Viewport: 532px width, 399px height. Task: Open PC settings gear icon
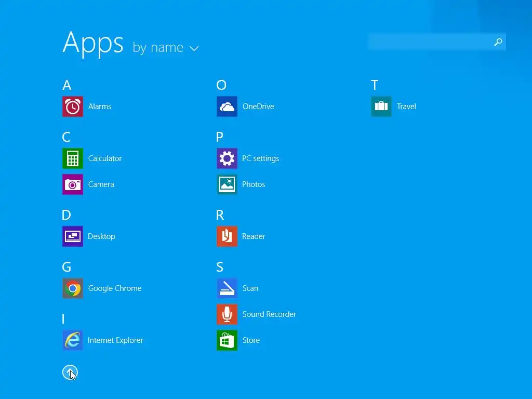coord(227,158)
